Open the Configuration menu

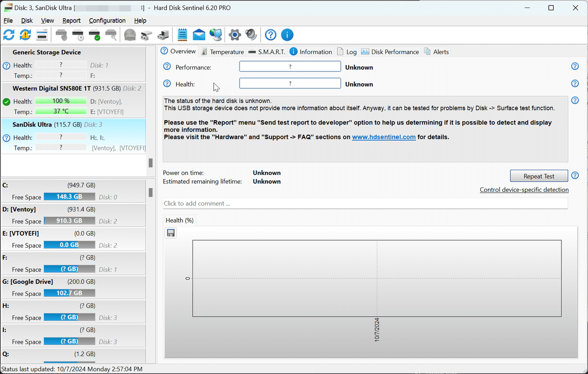[x=107, y=21]
